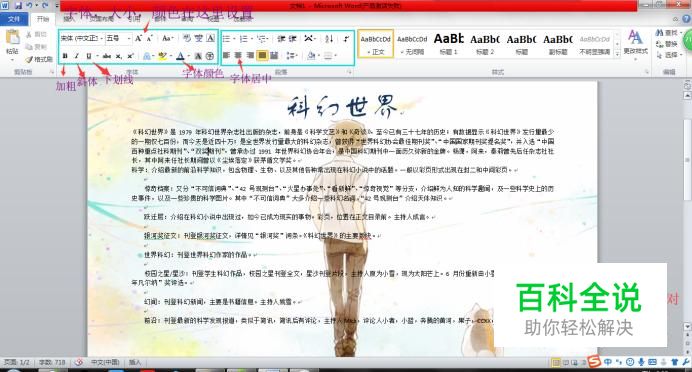Image resolution: width=692 pixels, height=372 pixels.
Task: Click the Sogou microphone voice input icon
Action: tap(641, 362)
